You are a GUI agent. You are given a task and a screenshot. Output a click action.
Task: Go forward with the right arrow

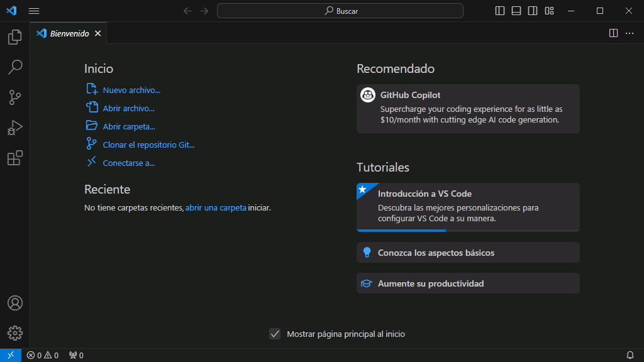coord(204,11)
